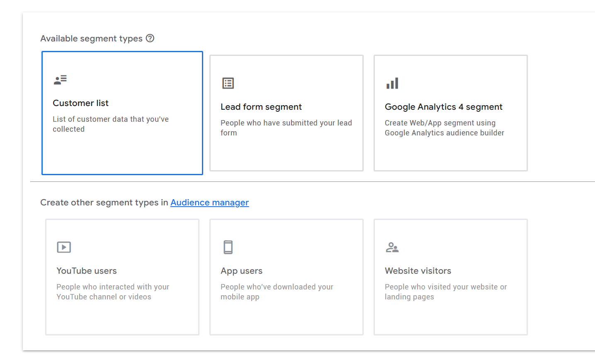Click 'Create Web/App segment using Google Analytics' description

tap(444, 128)
